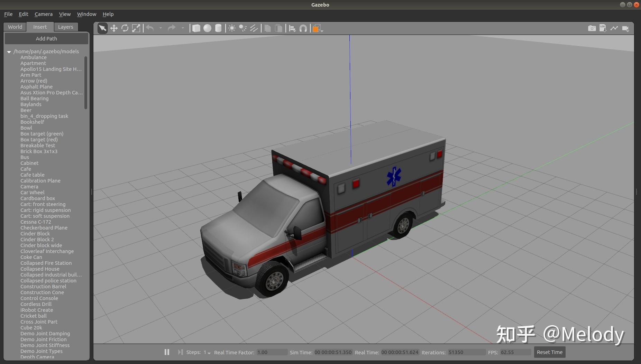Open the plot graph icon

click(x=614, y=28)
